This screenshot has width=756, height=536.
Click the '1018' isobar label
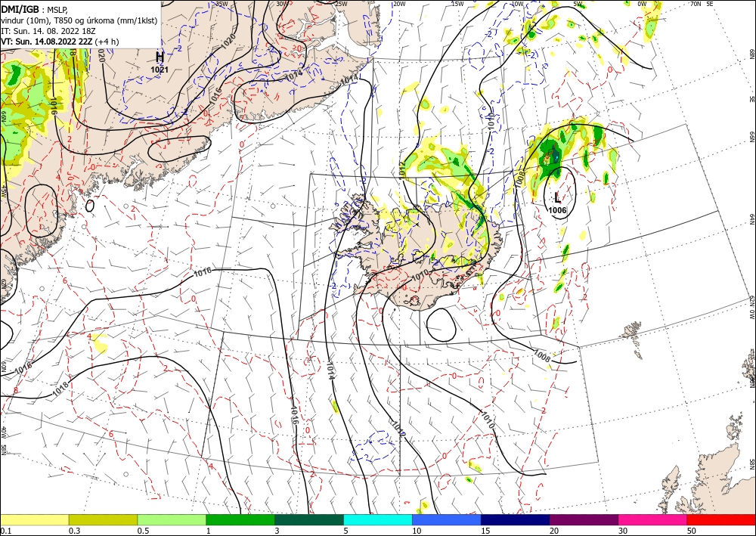(60, 390)
